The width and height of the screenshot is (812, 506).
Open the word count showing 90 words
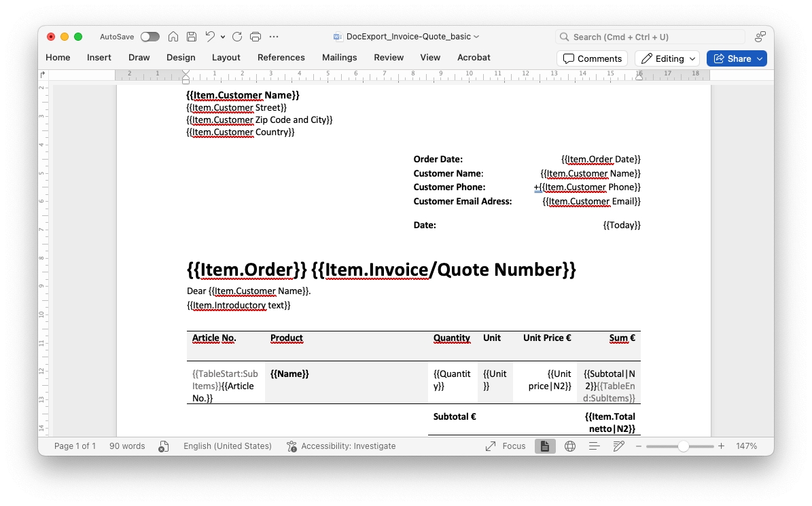coord(127,446)
